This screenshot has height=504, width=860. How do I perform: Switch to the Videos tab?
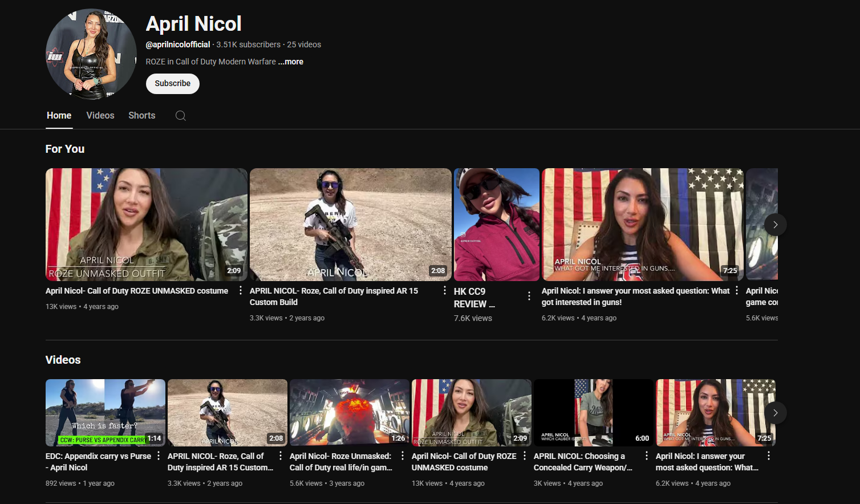point(100,116)
